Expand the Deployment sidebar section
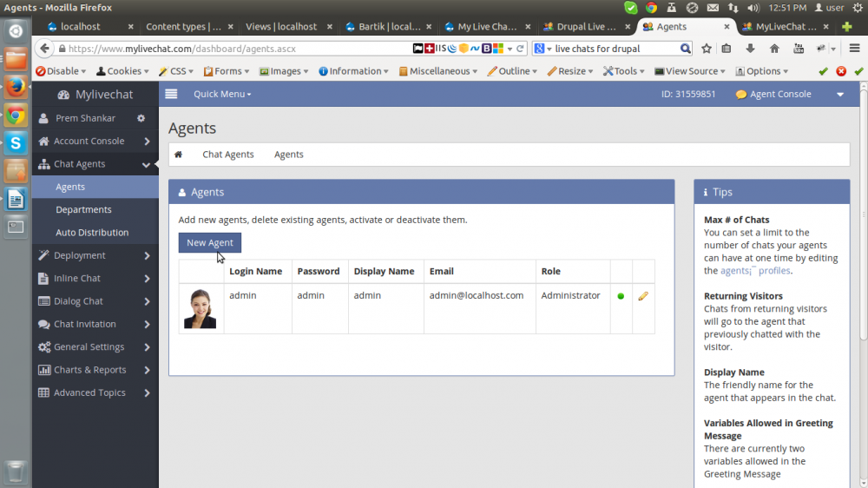 coord(95,255)
